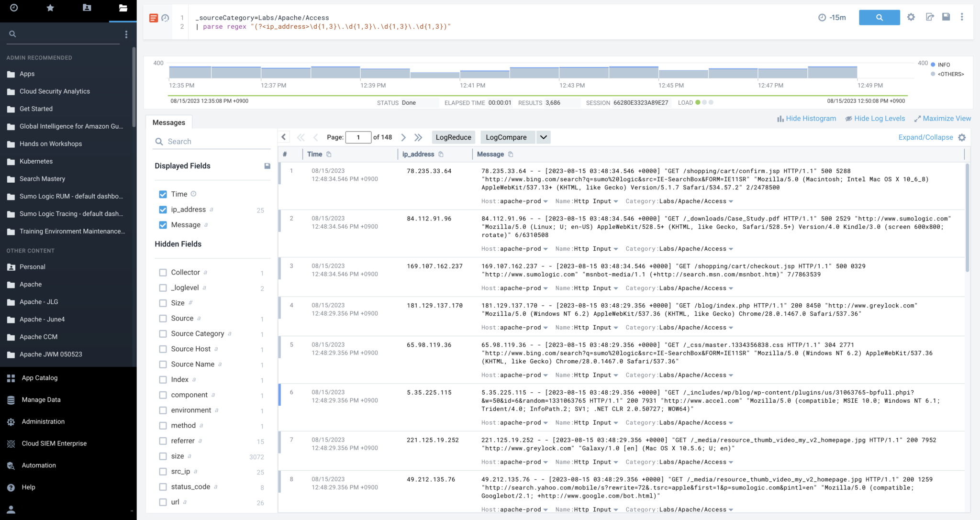Switch to the Messages tab
Screen dimensions: 980x520
169,122
